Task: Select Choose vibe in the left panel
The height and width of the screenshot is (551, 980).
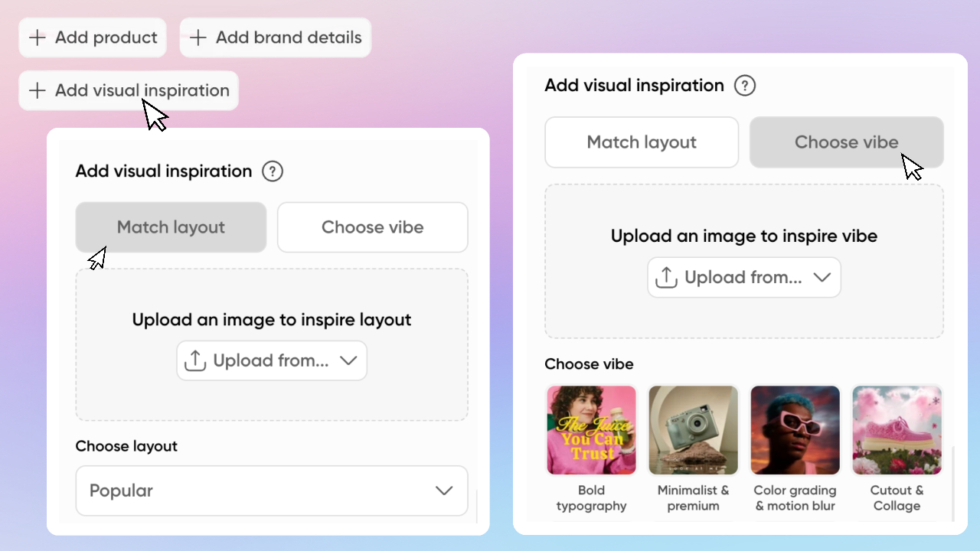Action: pyautogui.click(x=373, y=227)
